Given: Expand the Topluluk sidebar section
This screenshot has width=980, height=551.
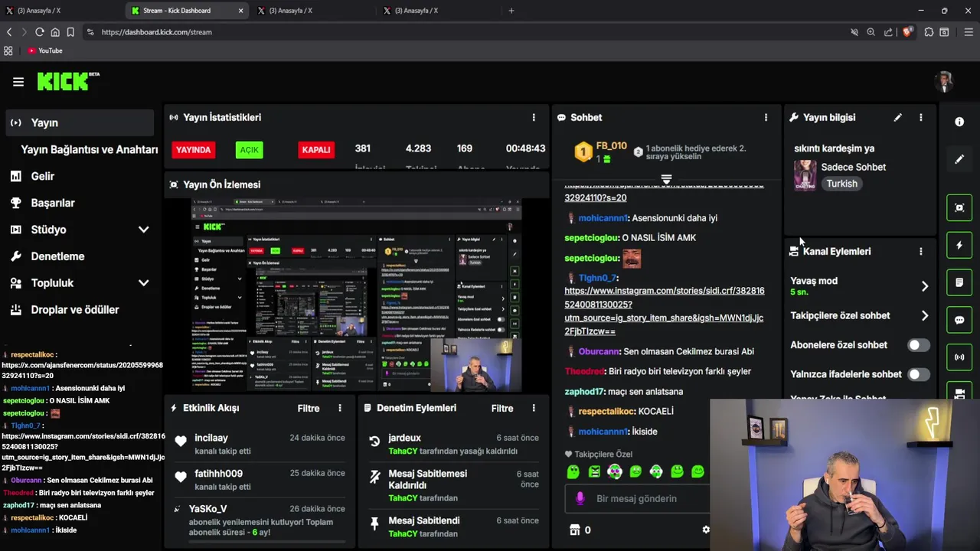Looking at the screenshot, I should 143,283.
